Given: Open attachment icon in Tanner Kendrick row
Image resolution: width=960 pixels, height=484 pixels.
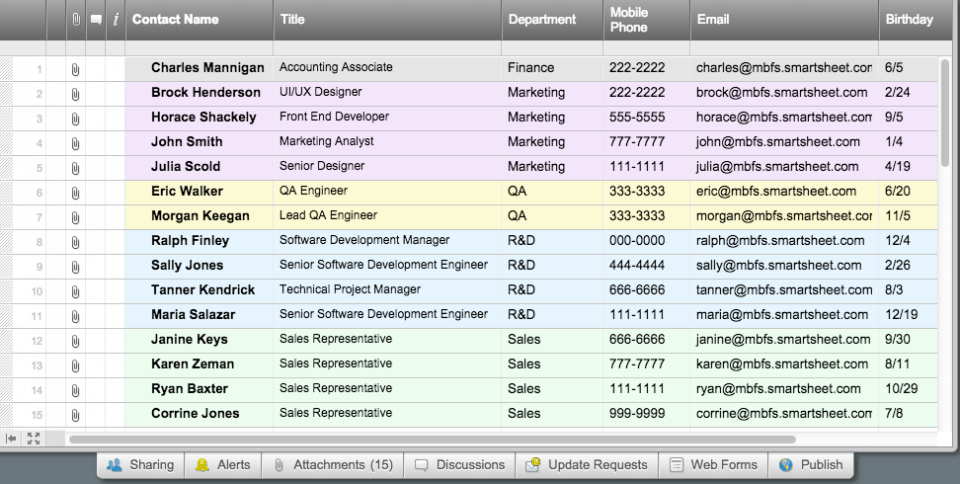Looking at the screenshot, I should [x=75, y=292].
